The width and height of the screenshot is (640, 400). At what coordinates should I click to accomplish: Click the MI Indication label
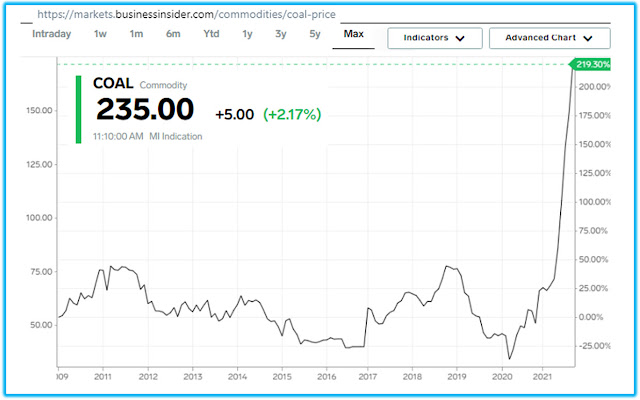pos(176,136)
